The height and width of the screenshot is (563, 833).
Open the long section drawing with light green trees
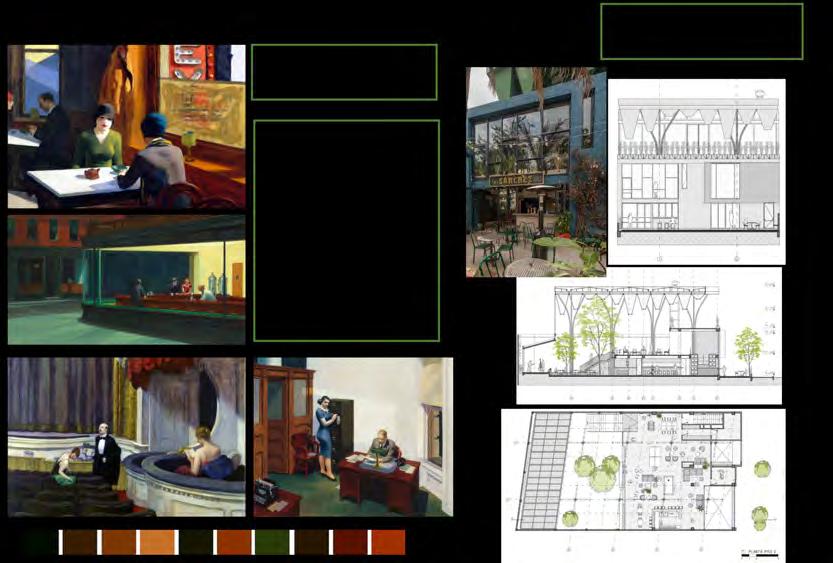click(649, 336)
